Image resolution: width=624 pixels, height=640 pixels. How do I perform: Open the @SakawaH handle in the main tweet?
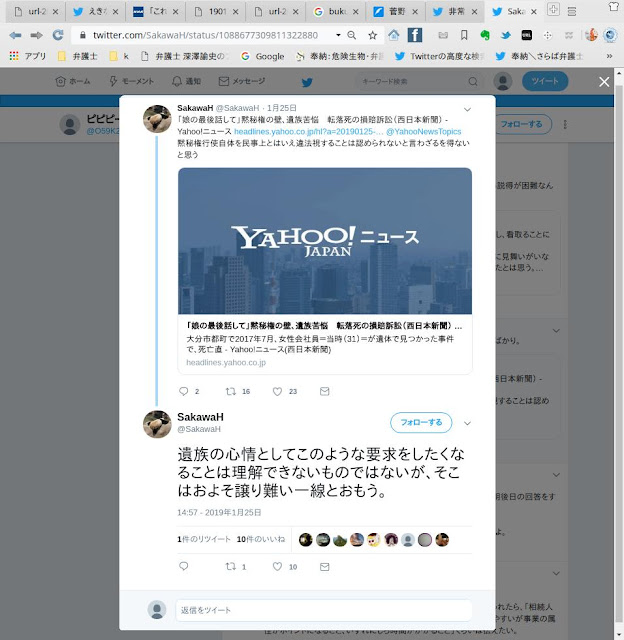(199, 429)
